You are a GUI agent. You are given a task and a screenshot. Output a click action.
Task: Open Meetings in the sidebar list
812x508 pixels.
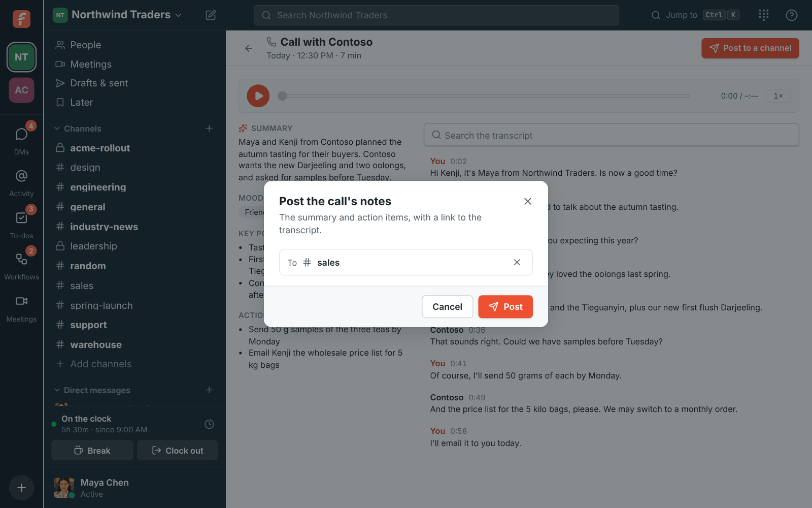134,64
